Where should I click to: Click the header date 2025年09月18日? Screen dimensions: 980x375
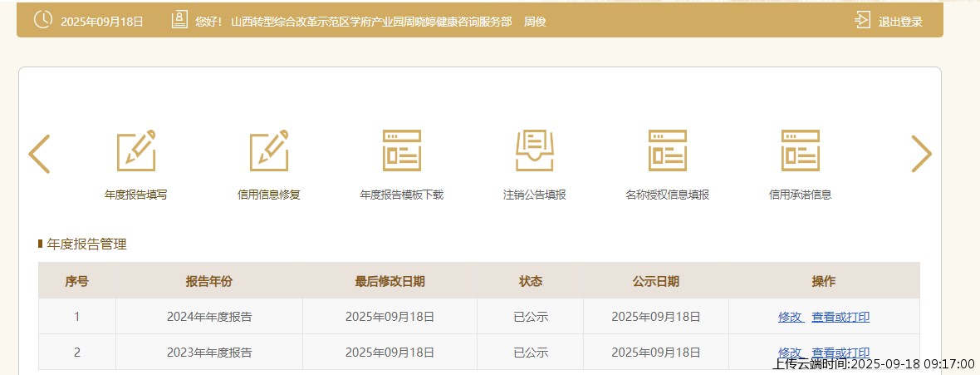click(102, 22)
